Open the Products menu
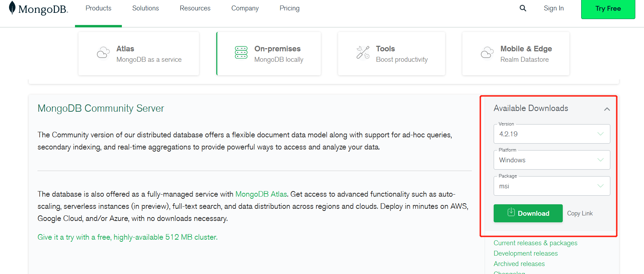This screenshot has width=644, height=274. click(99, 8)
